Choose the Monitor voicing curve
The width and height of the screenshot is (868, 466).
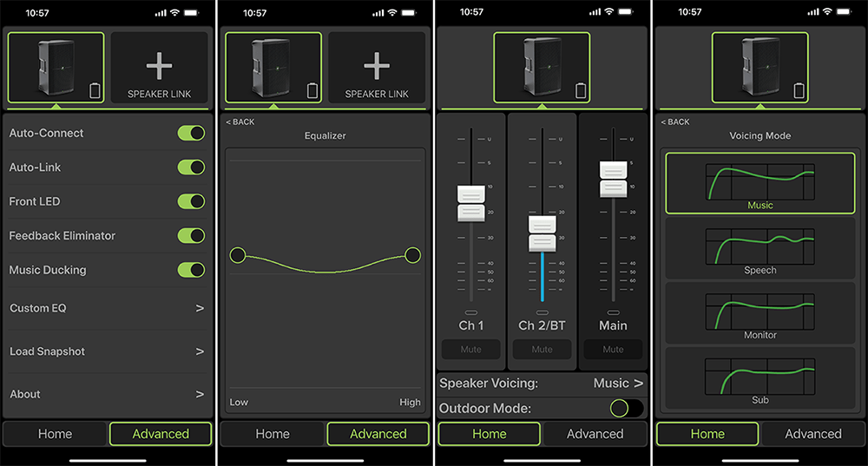point(759,313)
